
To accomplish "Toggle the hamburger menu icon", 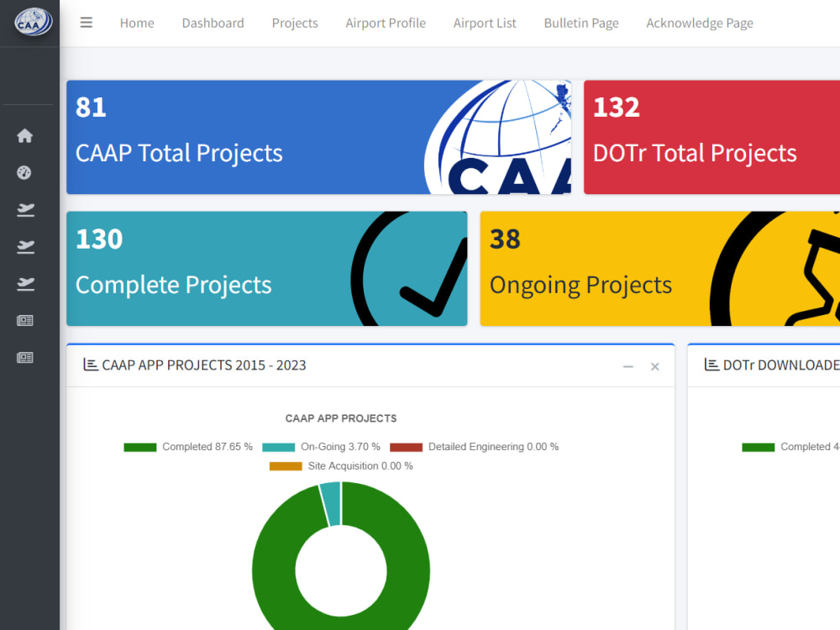I will (87, 23).
